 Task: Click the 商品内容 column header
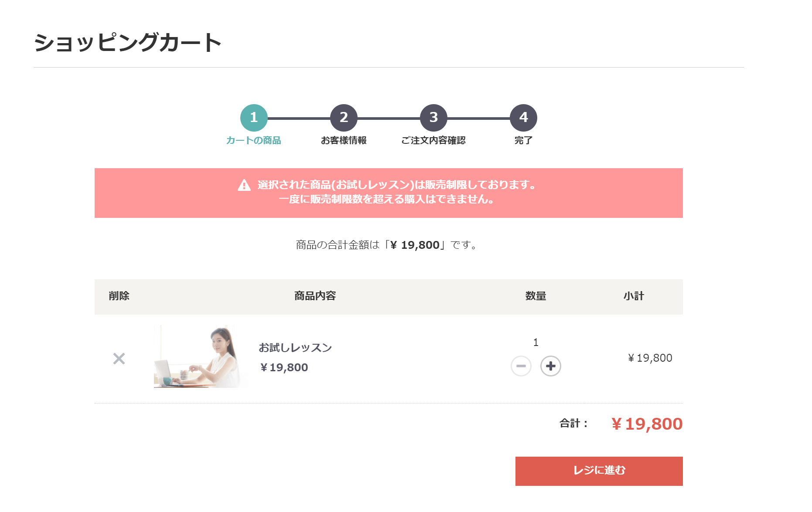pos(315,296)
